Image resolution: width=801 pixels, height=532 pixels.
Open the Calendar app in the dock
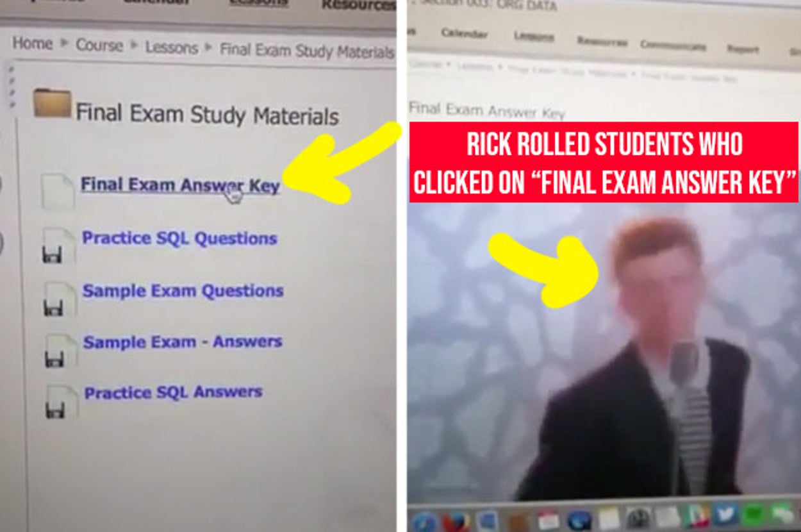pos(549,520)
